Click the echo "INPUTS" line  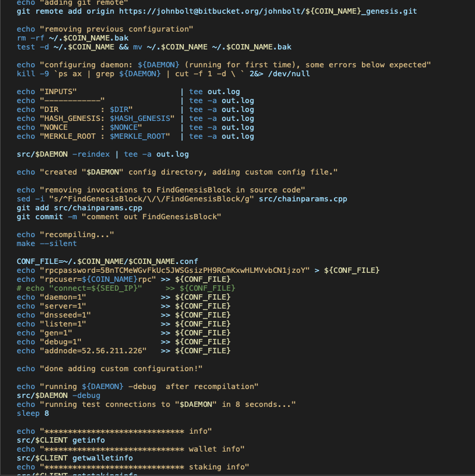click(129, 92)
